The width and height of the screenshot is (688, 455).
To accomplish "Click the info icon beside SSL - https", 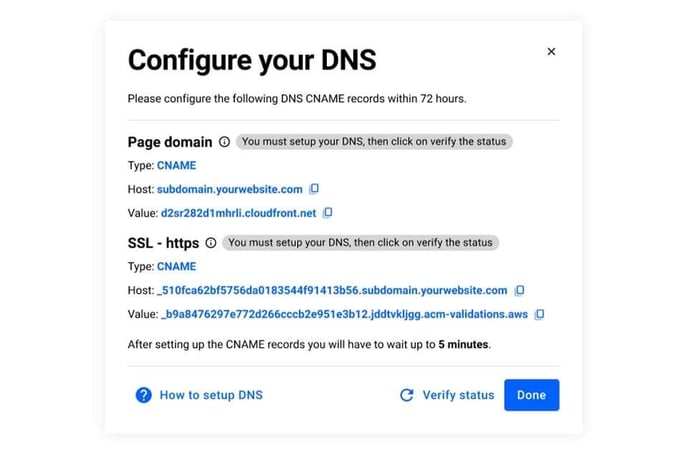I will pos(211,243).
